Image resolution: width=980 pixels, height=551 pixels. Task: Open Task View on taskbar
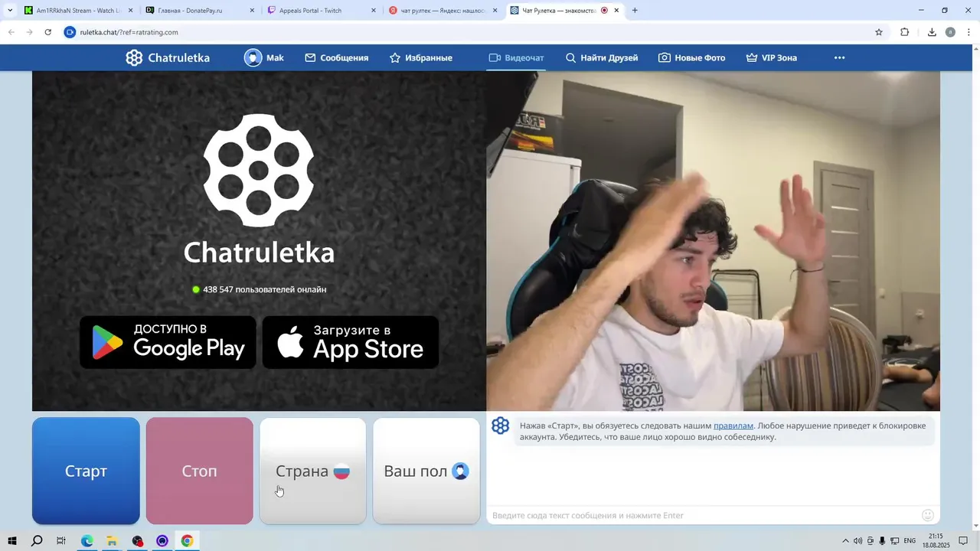61,541
